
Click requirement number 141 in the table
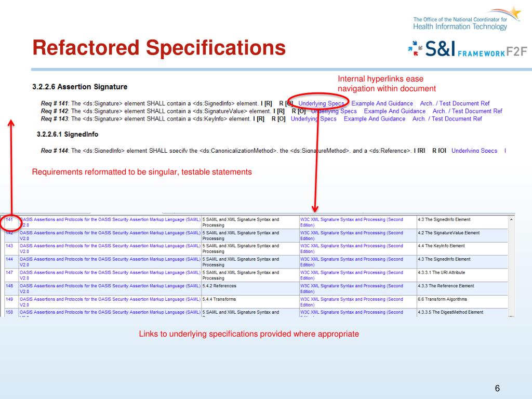click(x=9, y=220)
